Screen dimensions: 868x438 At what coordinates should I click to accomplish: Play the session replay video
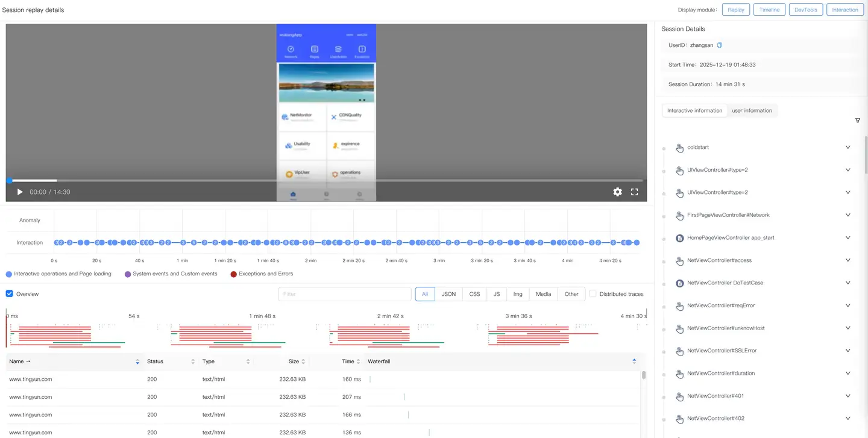tap(20, 192)
